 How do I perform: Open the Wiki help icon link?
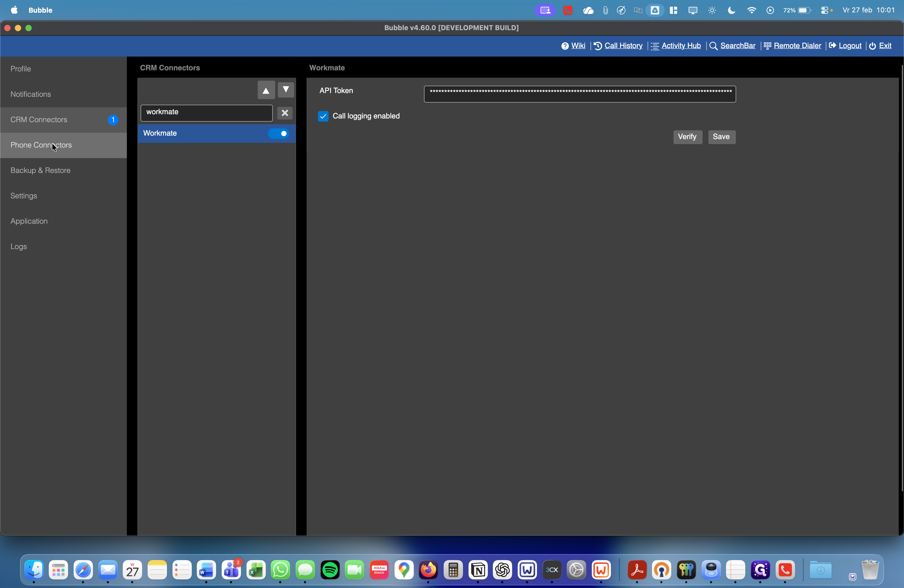[x=565, y=46]
